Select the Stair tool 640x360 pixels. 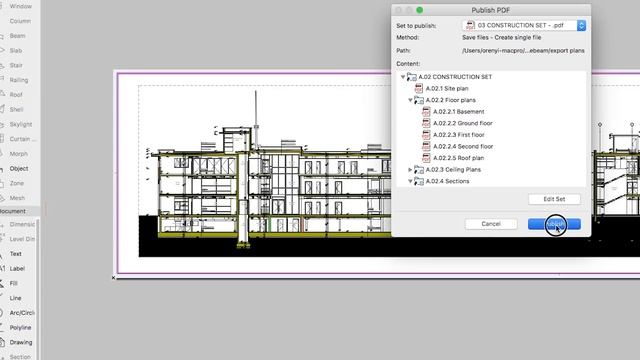pos(17,65)
